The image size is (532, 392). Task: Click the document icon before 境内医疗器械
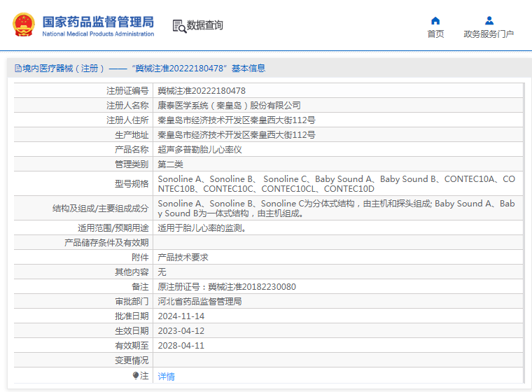18,69
